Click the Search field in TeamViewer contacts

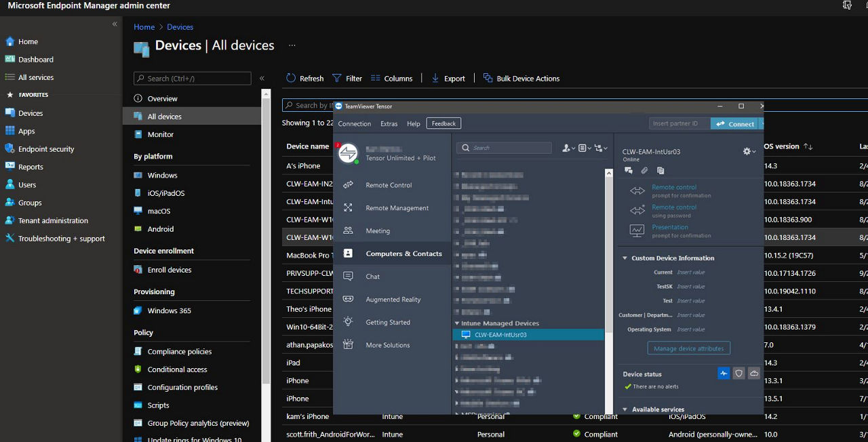505,147
